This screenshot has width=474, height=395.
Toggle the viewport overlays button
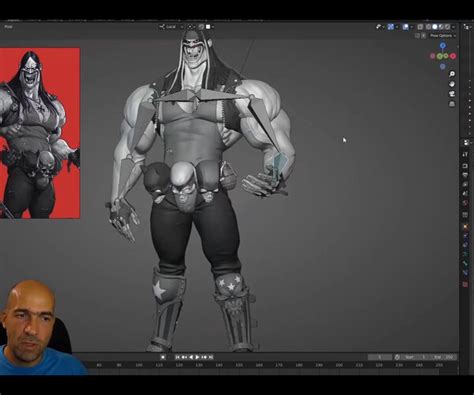pos(405,27)
